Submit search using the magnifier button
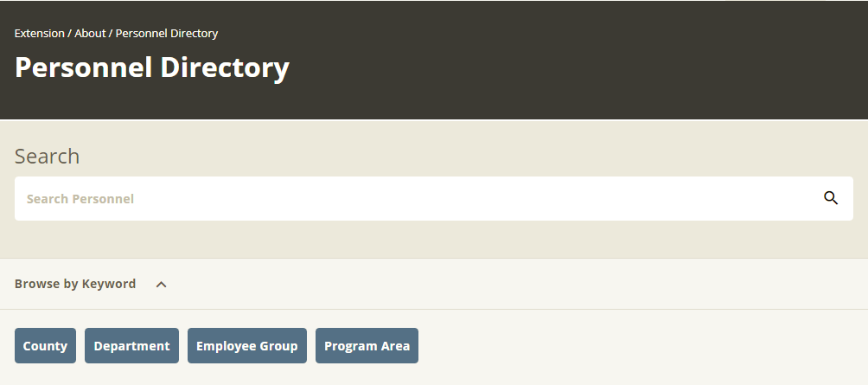This screenshot has height=385, width=868. (x=830, y=198)
